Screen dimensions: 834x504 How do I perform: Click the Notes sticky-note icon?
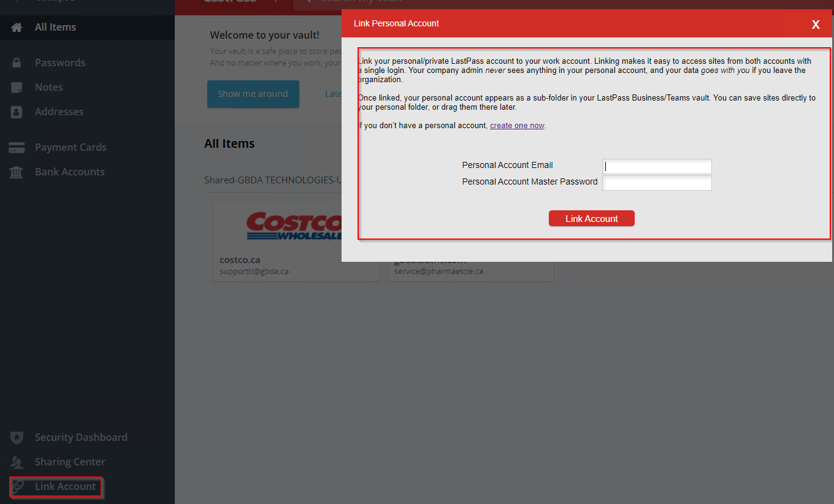pyautogui.click(x=17, y=87)
